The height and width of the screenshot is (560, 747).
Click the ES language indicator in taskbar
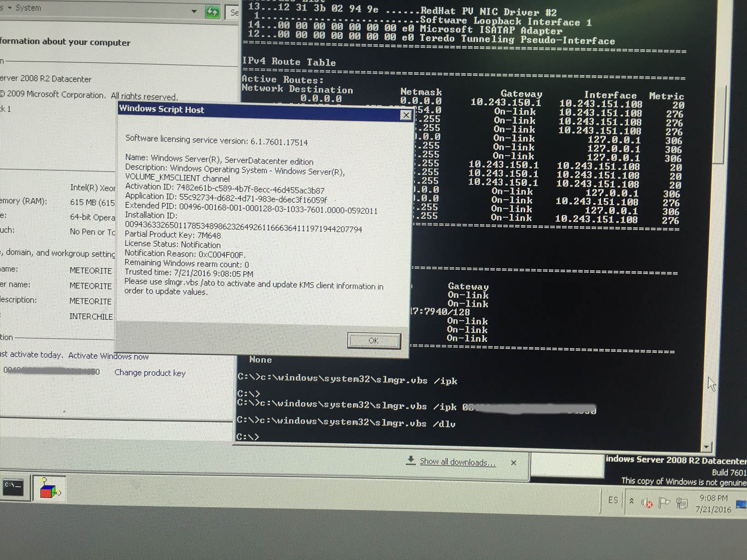[613, 500]
